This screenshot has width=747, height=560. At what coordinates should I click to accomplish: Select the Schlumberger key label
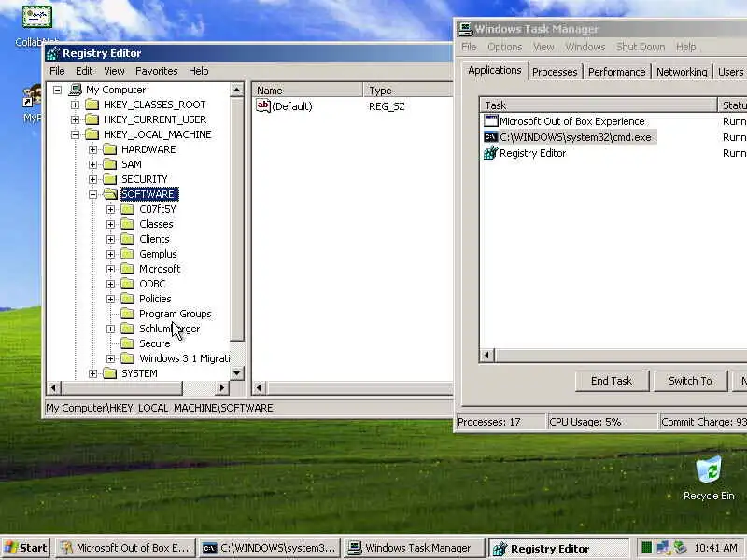click(170, 329)
